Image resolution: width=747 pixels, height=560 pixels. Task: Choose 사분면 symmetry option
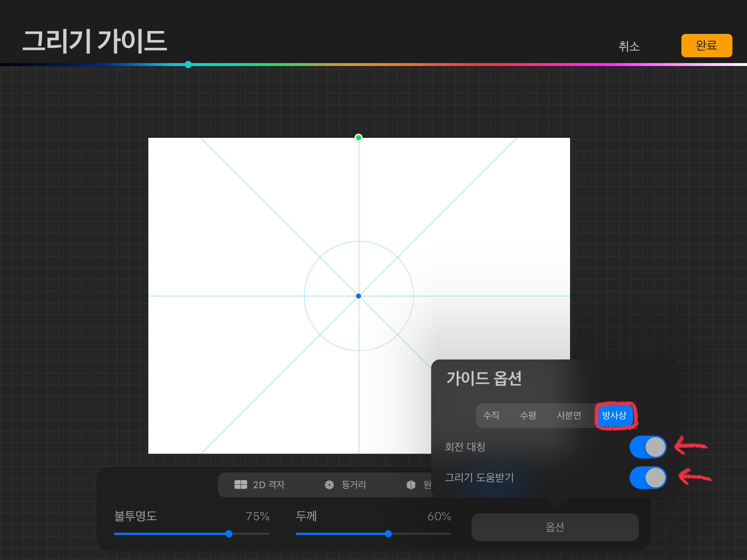(569, 415)
